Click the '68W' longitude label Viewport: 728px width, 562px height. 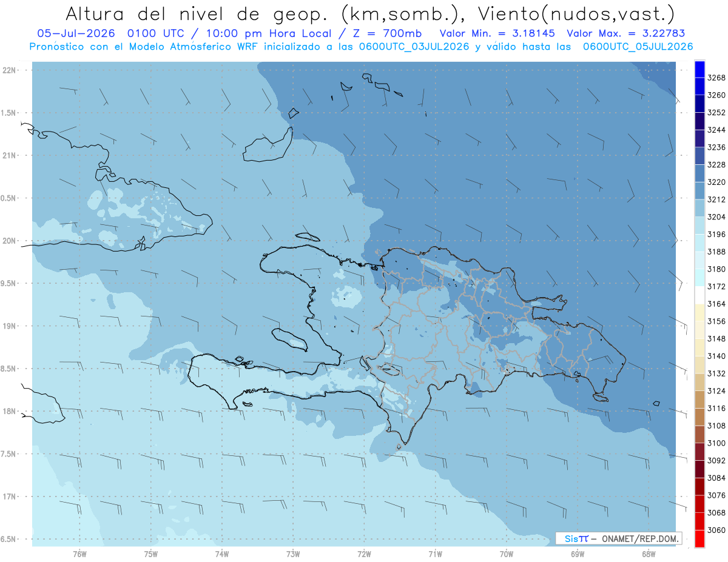pyautogui.click(x=649, y=554)
